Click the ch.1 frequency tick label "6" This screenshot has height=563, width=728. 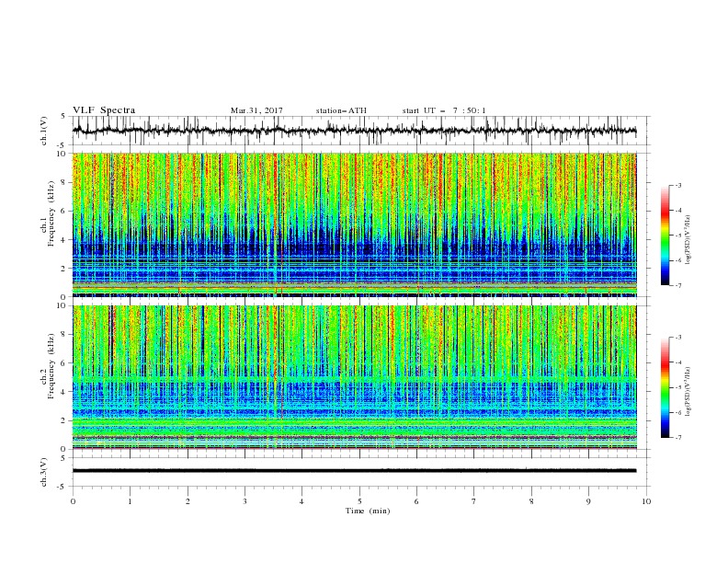pyautogui.click(x=65, y=211)
